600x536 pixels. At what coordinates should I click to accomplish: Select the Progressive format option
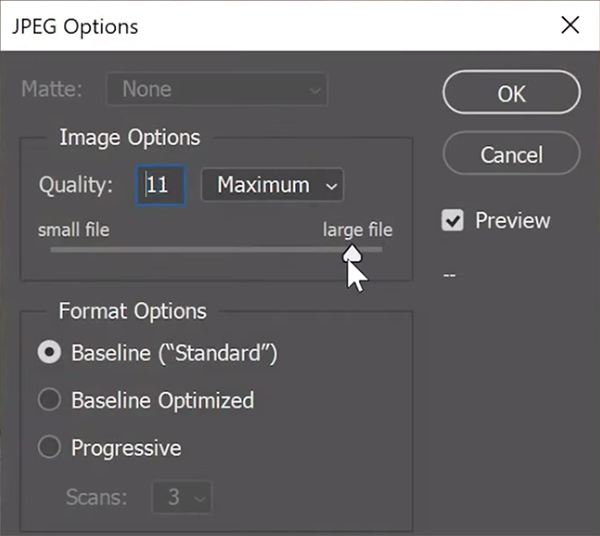49,447
